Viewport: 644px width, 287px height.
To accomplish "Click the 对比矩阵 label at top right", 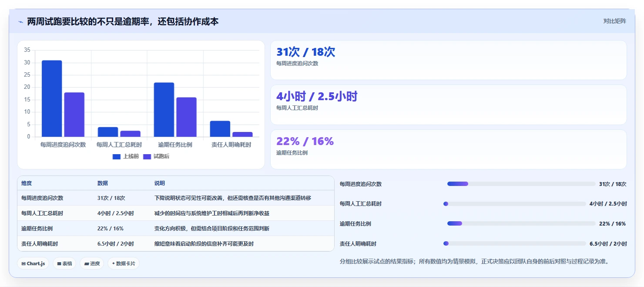I will [615, 21].
